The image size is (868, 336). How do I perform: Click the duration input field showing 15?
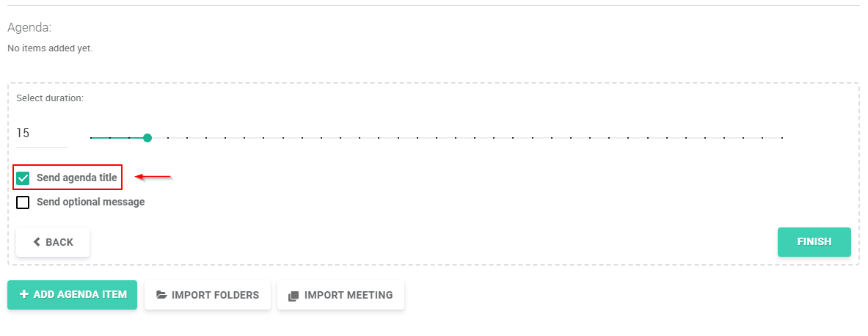click(42, 134)
